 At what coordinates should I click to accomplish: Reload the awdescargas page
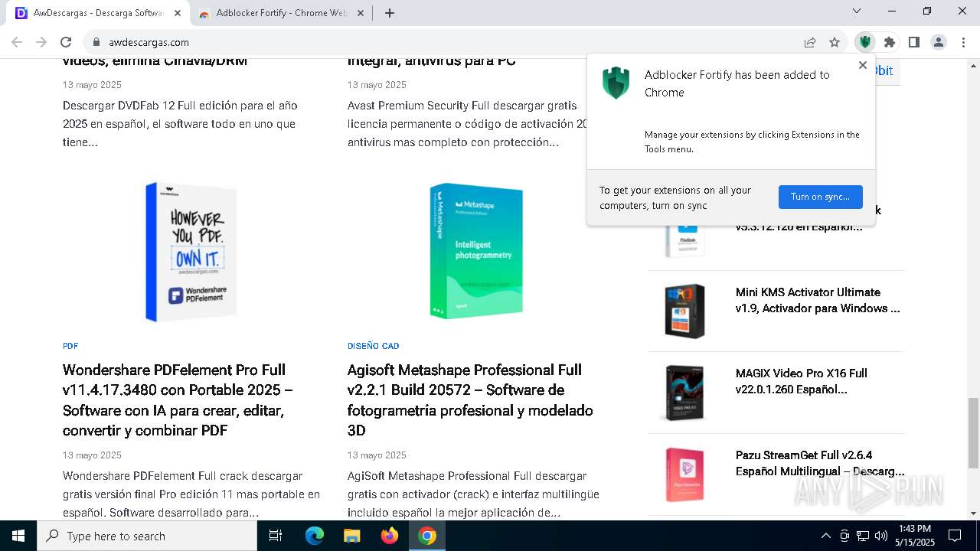click(66, 42)
